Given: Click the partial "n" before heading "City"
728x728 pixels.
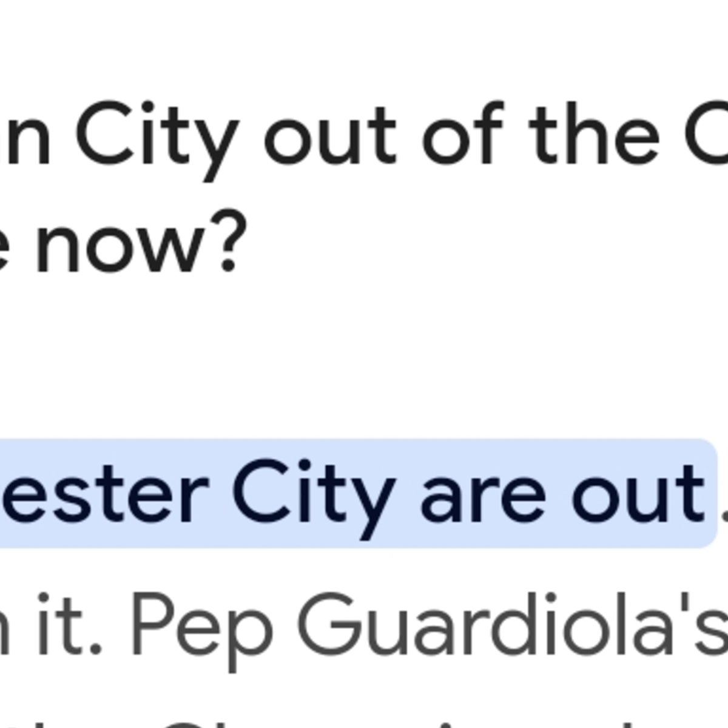Looking at the screenshot, I should coord(24,138).
